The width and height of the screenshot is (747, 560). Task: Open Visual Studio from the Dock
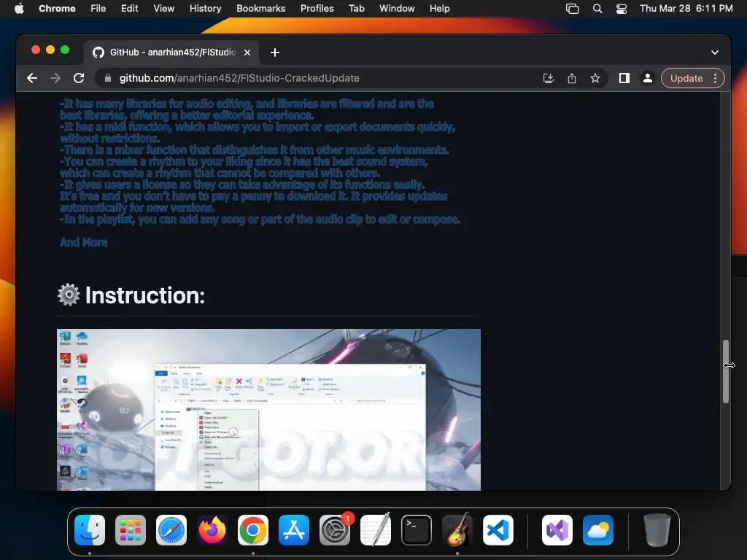tap(557, 530)
